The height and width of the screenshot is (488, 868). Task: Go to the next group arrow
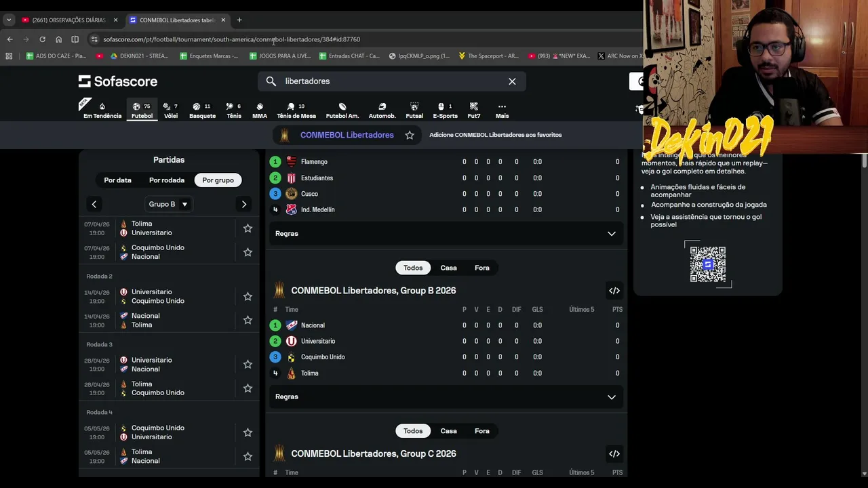click(243, 204)
